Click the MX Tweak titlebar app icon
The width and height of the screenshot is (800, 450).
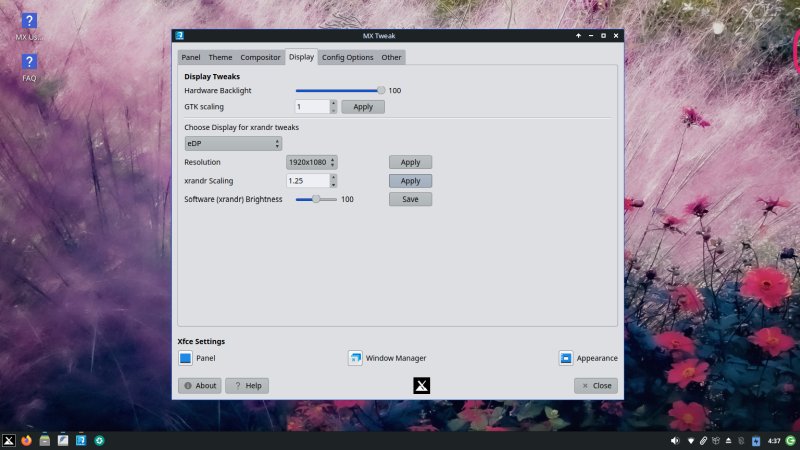click(180, 36)
